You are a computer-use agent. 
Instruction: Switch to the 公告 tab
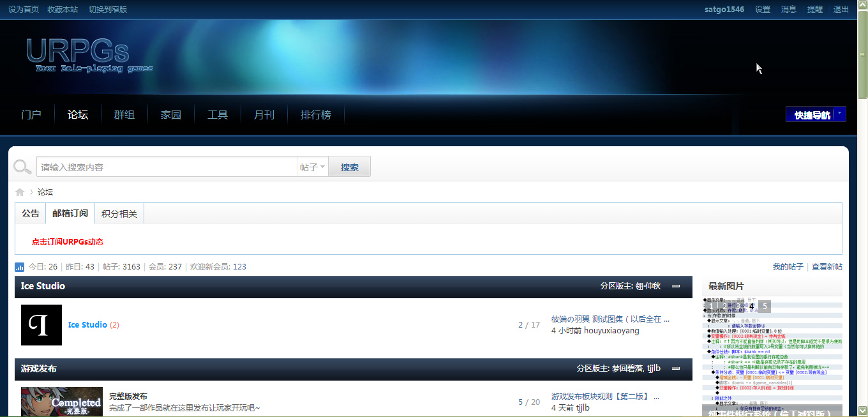click(x=31, y=214)
